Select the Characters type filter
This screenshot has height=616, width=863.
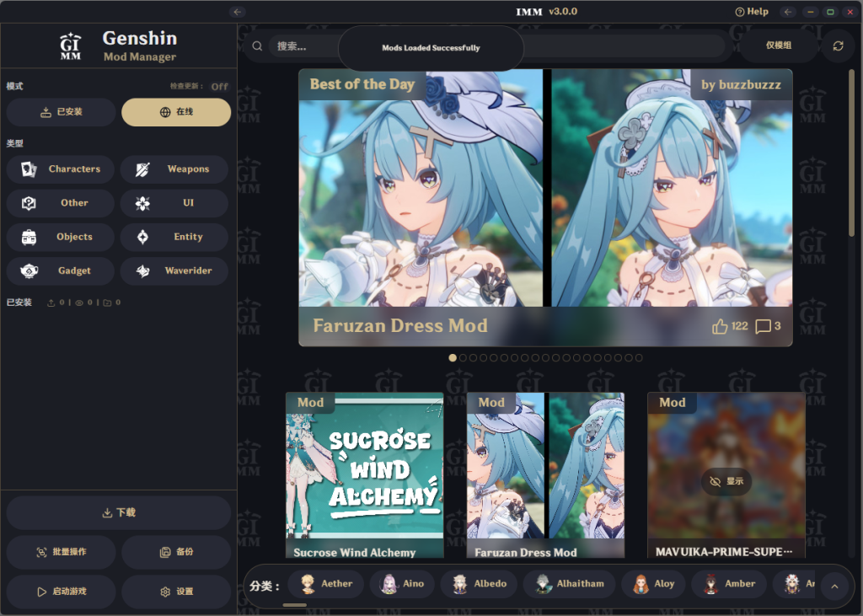(61, 169)
